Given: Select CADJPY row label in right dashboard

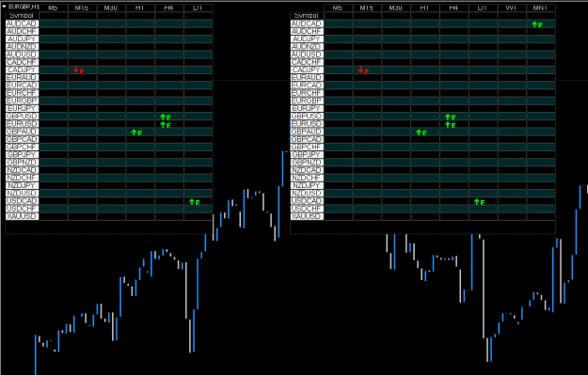Looking at the screenshot, I should [307, 70].
